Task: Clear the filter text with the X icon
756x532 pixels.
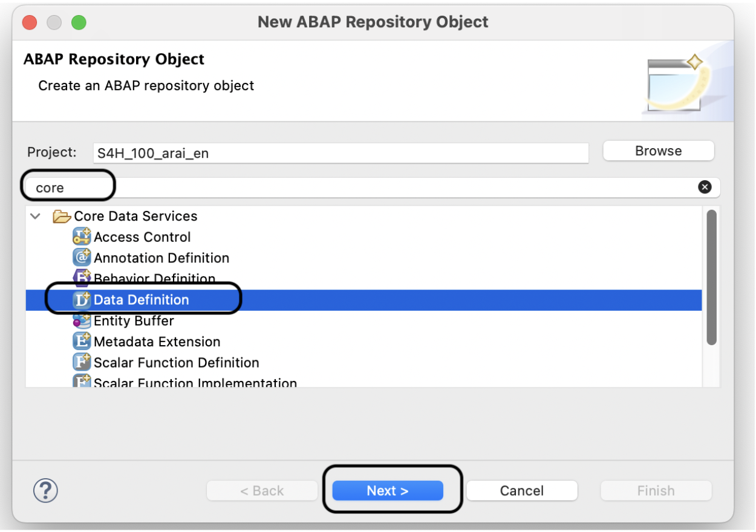Action: 705,187
